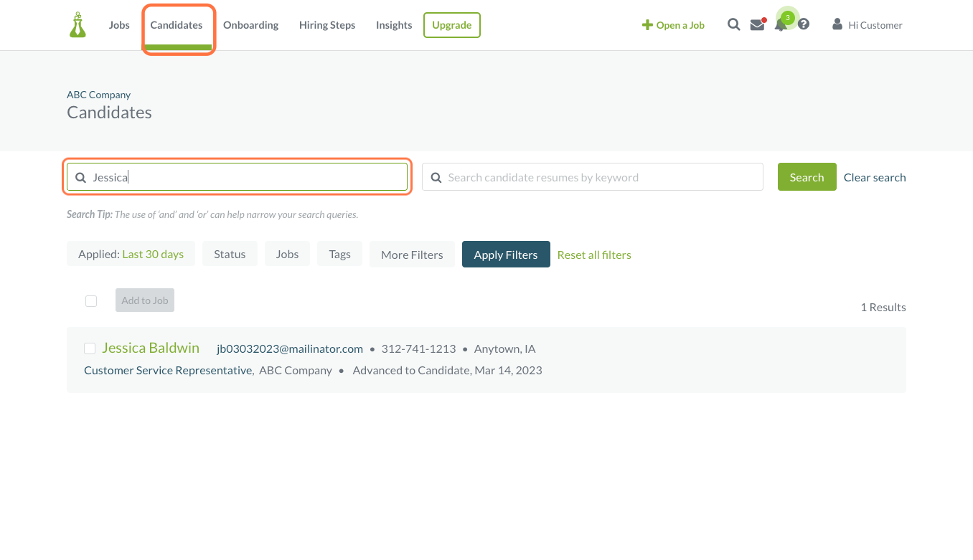This screenshot has height=560, width=973.
Task: Switch to the Hiring Steps tab
Action: 327,25
